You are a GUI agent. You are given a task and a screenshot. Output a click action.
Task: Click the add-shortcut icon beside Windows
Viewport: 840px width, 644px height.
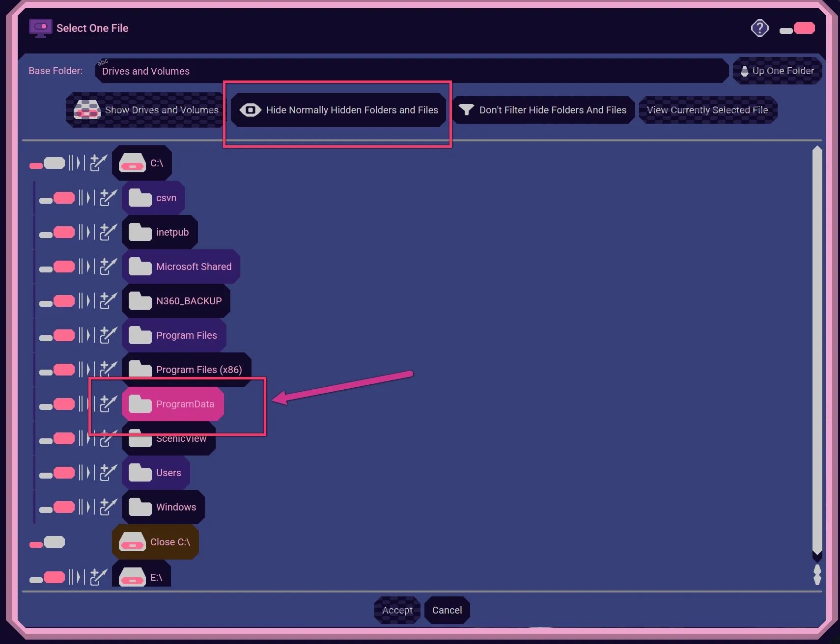(109, 507)
